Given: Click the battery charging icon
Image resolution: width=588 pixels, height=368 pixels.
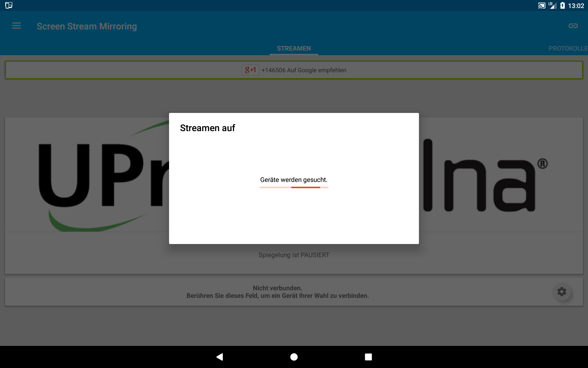Looking at the screenshot, I should point(563,5).
